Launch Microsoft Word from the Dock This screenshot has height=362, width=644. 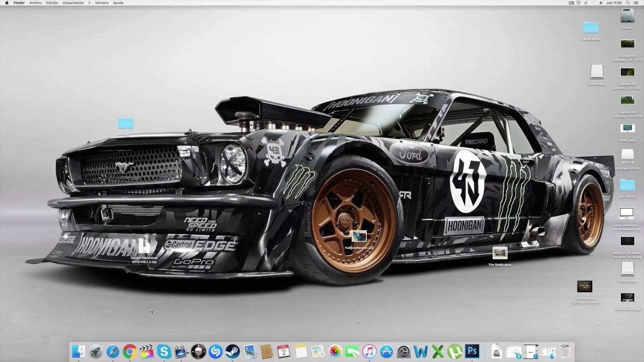pyautogui.click(x=421, y=351)
